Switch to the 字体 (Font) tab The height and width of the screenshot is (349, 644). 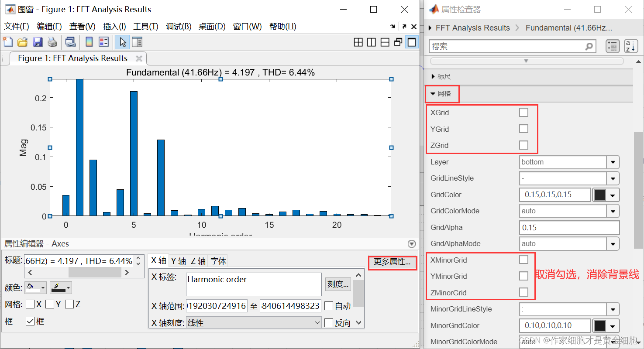coord(218,261)
